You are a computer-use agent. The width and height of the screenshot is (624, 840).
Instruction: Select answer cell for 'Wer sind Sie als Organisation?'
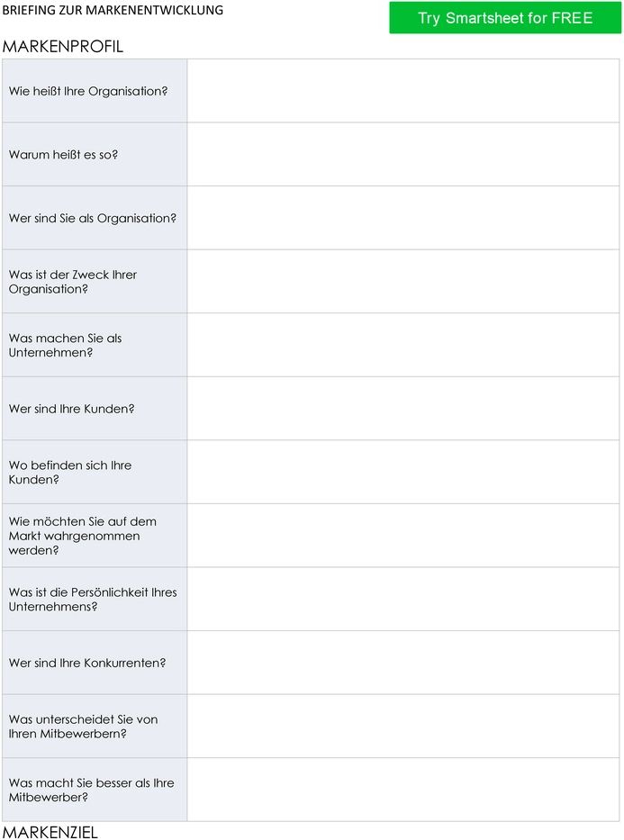tap(403, 218)
